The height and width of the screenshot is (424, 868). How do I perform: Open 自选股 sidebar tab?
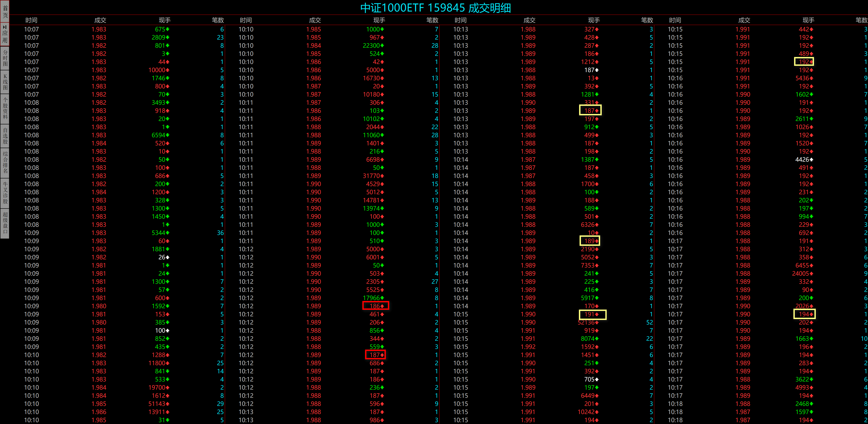point(5,135)
